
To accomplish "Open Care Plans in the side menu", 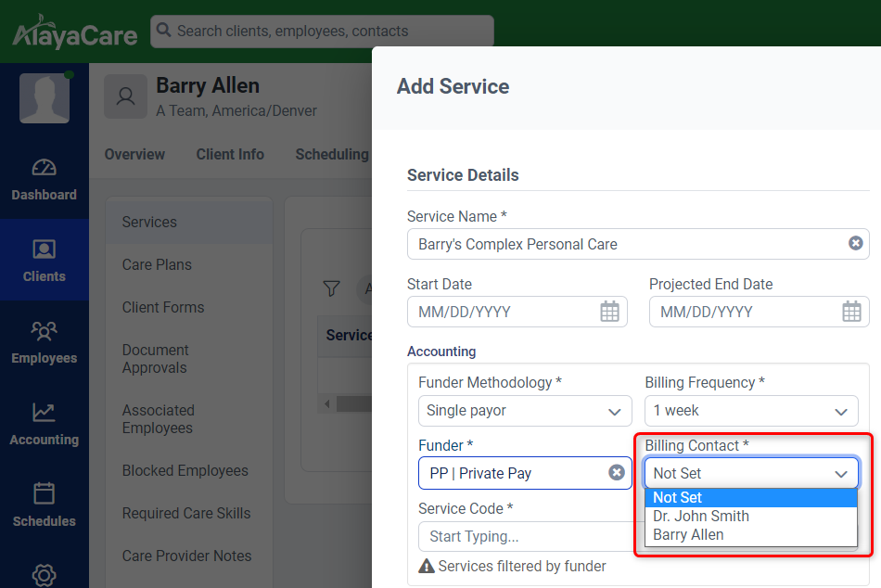I will (x=157, y=265).
